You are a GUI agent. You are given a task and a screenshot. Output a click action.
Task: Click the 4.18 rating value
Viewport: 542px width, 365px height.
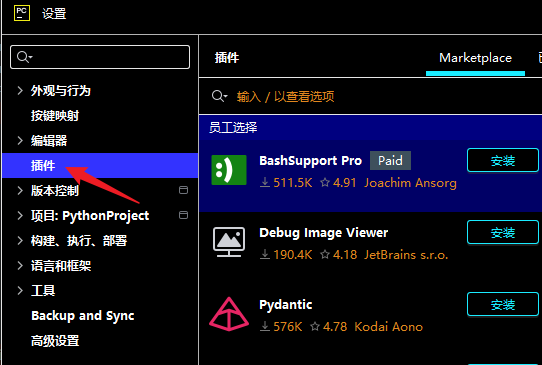click(345, 255)
